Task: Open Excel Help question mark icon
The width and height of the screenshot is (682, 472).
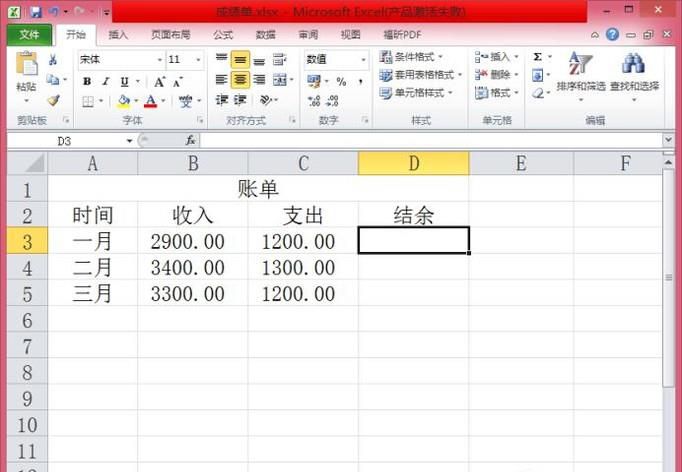Action: (x=612, y=34)
